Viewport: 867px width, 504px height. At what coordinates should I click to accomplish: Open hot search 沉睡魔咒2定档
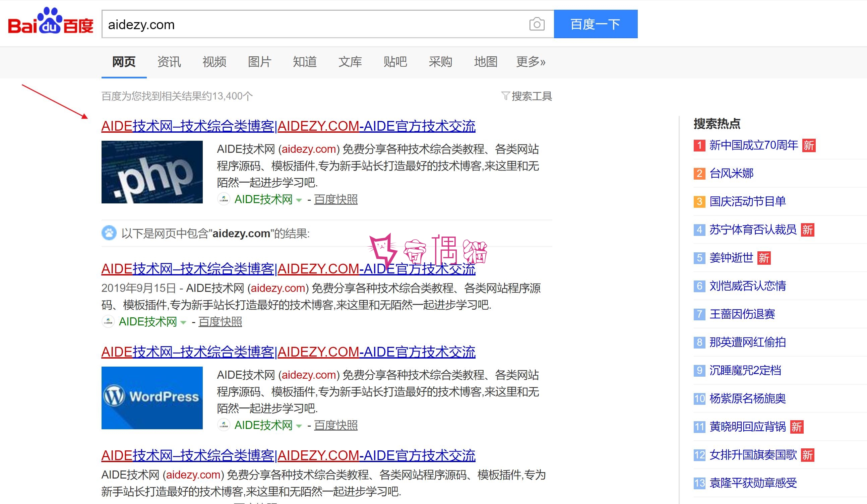click(745, 370)
